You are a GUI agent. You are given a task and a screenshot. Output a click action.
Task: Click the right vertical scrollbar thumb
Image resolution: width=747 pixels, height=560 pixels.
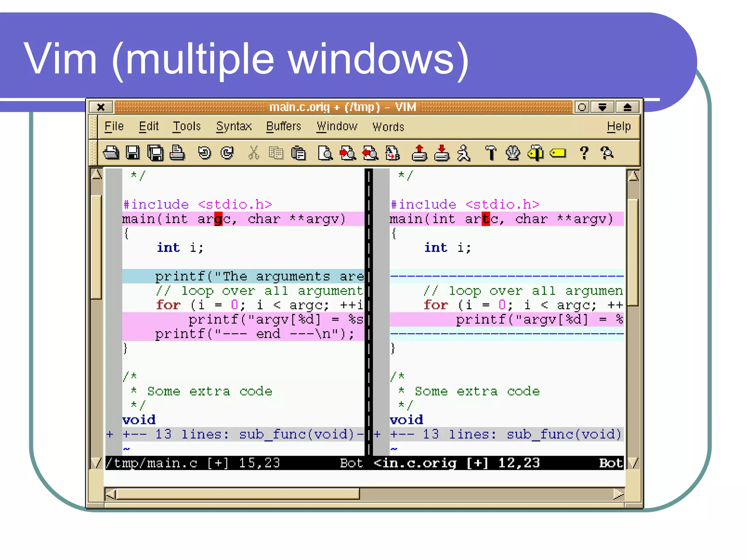633,252
